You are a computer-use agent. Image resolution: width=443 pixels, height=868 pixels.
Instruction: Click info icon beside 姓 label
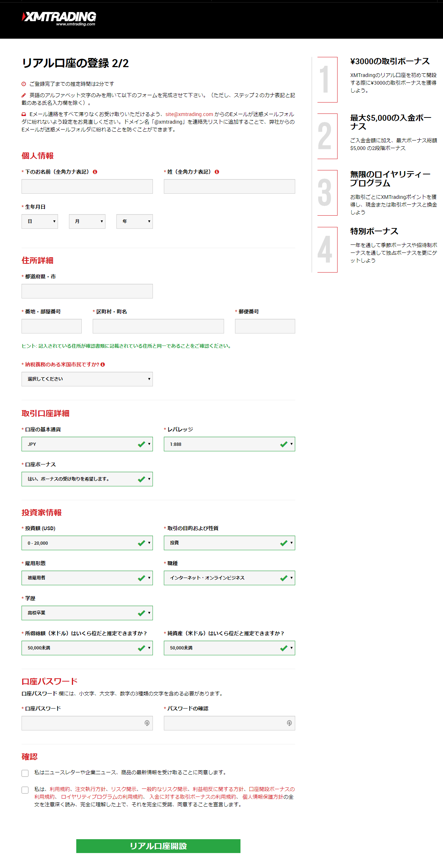(217, 172)
